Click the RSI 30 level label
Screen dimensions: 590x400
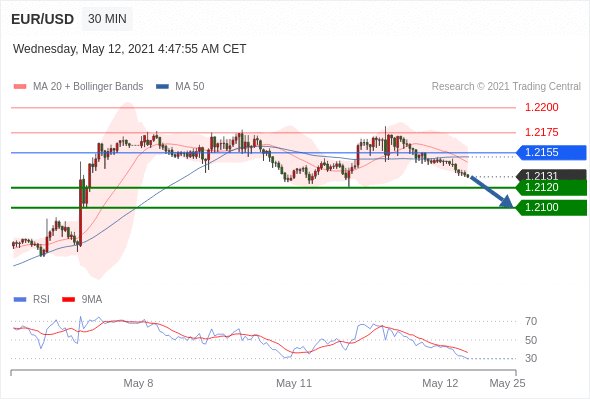[x=531, y=359]
